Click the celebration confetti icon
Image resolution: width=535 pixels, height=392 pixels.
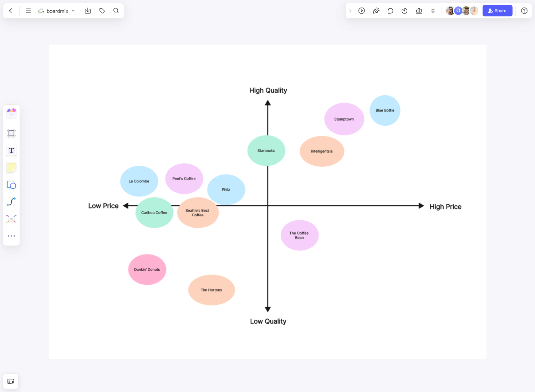point(376,11)
